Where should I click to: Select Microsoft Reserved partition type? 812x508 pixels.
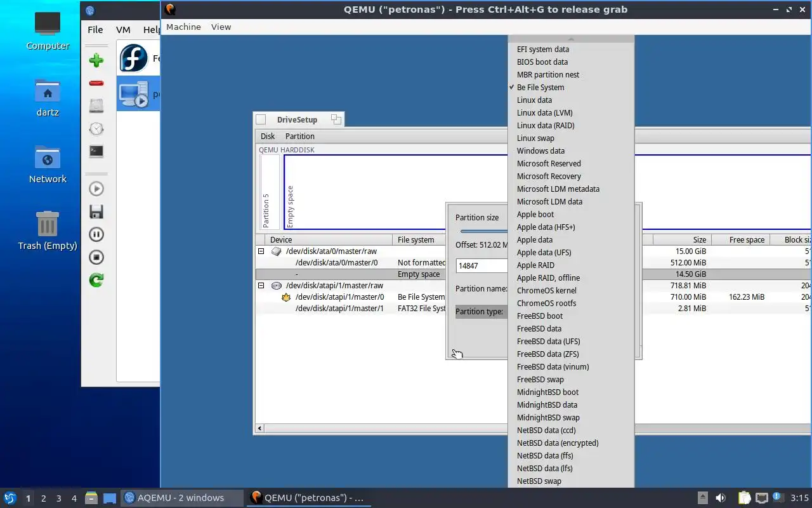coord(571,163)
